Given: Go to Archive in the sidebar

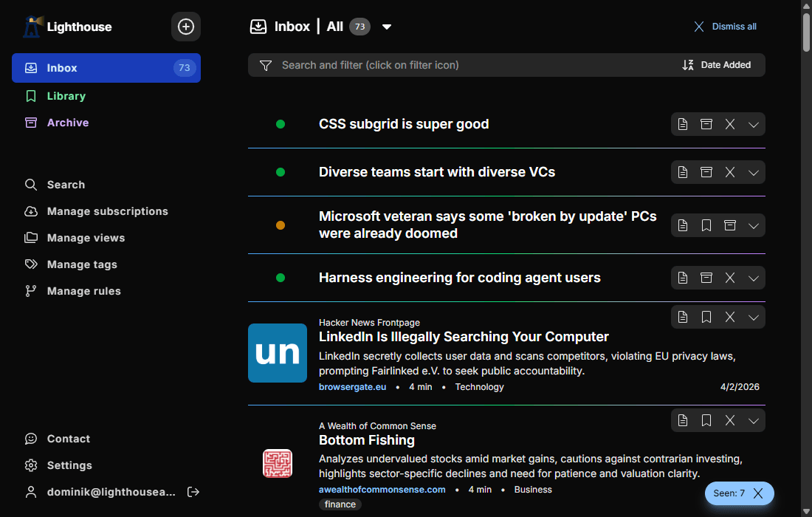Looking at the screenshot, I should pos(68,123).
